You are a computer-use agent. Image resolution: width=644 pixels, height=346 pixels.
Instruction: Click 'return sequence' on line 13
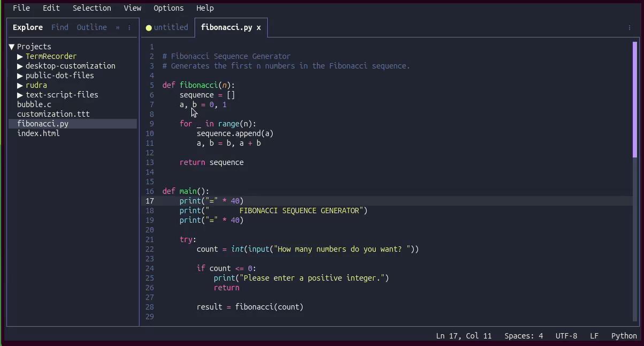point(212,162)
